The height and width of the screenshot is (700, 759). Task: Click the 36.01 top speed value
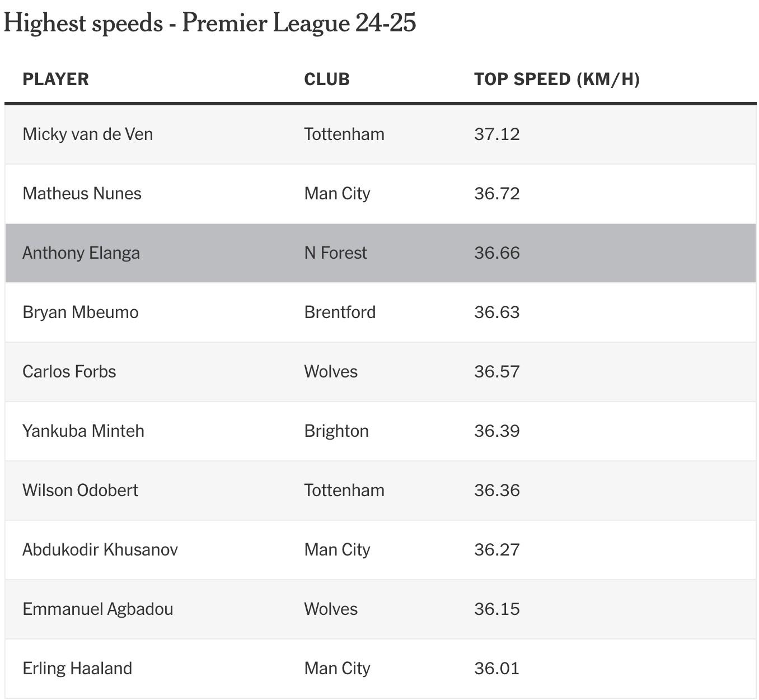497,669
